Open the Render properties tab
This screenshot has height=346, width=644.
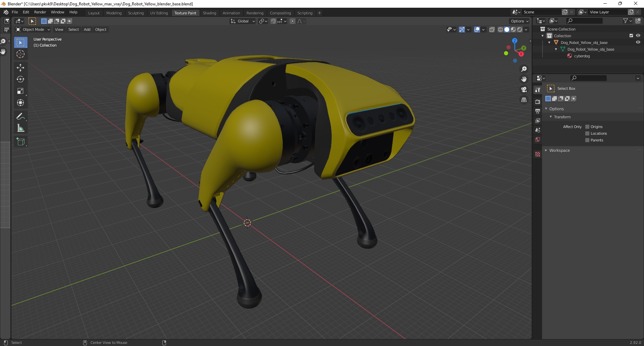(x=538, y=102)
